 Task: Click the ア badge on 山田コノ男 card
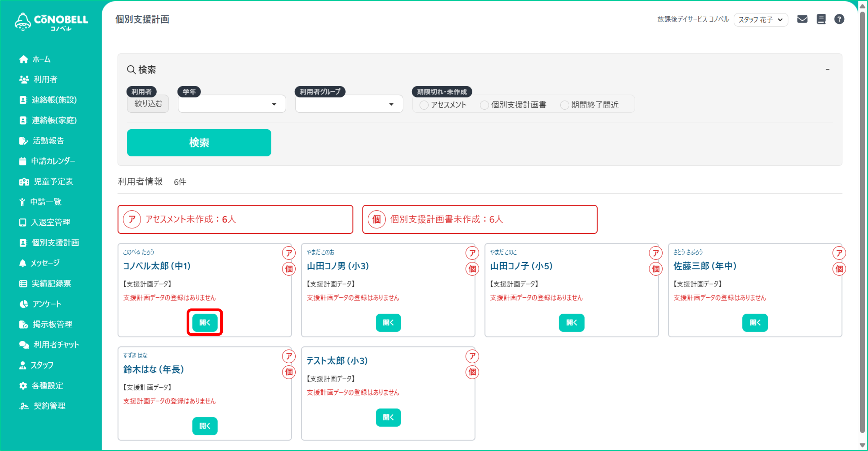point(472,253)
